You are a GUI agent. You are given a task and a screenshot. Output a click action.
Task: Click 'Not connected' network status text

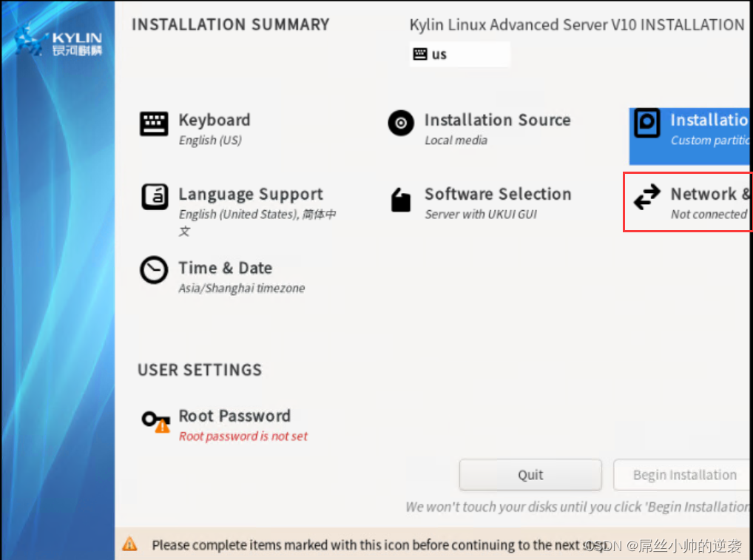[709, 215]
